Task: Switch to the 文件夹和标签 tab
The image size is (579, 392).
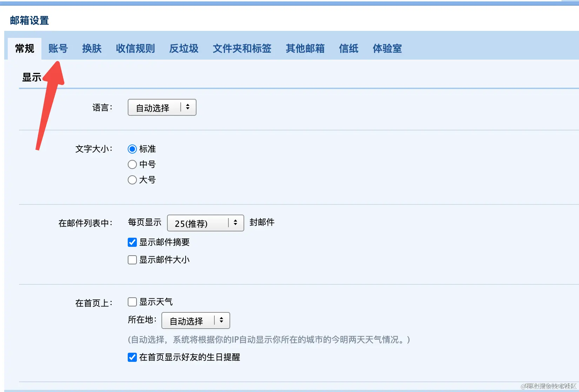Action: pyautogui.click(x=242, y=49)
